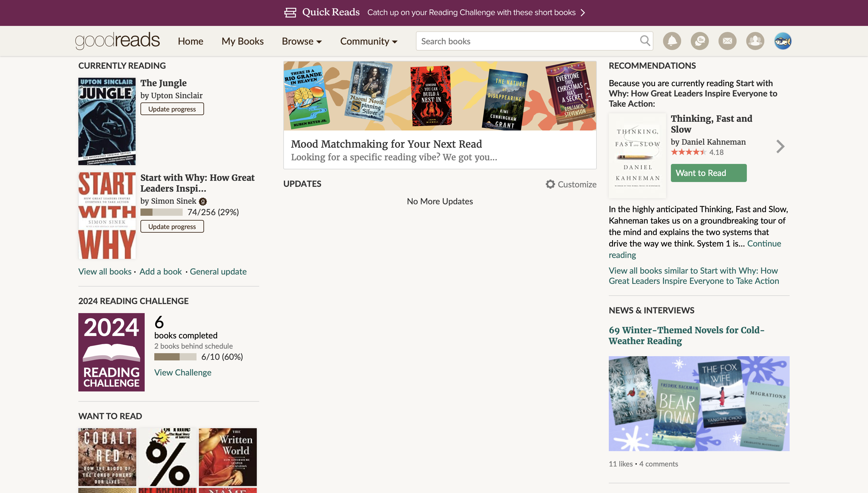This screenshot has height=493, width=868.
Task: Expand the Community dropdown menu
Action: pyautogui.click(x=369, y=41)
